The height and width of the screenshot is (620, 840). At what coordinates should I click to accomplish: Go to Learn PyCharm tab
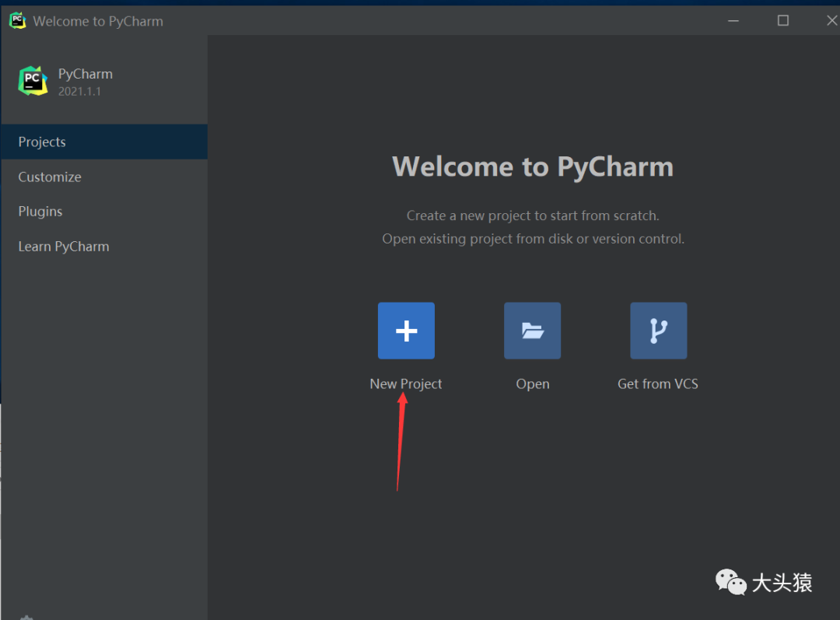click(x=104, y=247)
